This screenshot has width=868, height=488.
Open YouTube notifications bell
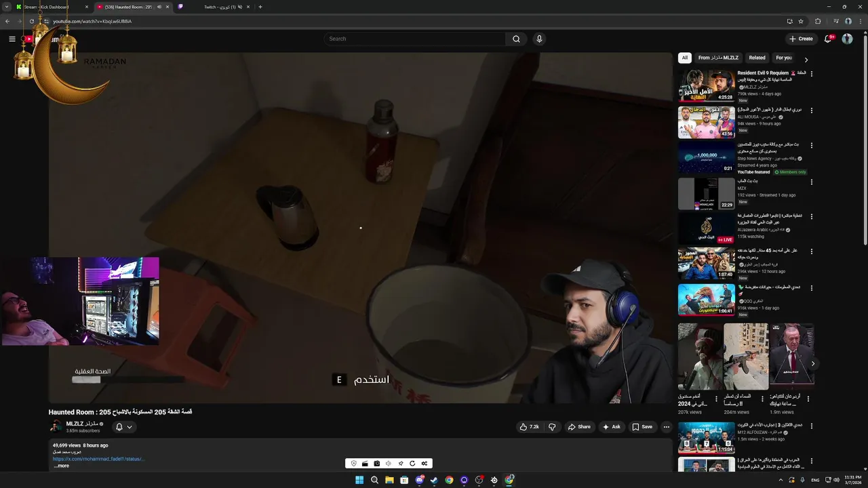click(828, 39)
